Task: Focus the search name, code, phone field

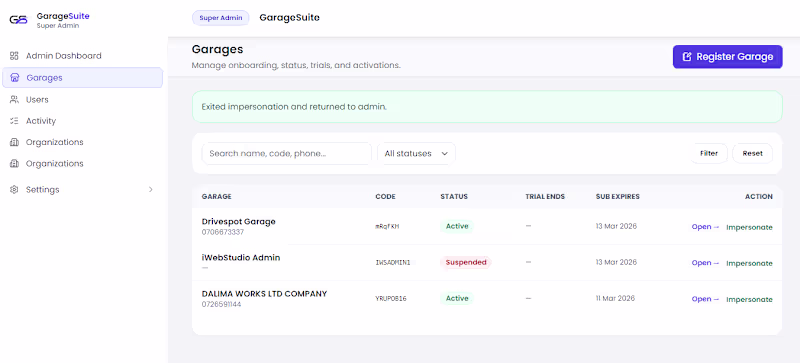Action: coord(287,153)
